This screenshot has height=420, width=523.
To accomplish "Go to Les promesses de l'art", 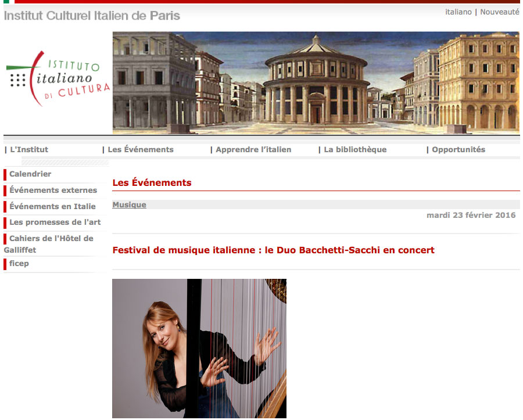I will tap(55, 222).
